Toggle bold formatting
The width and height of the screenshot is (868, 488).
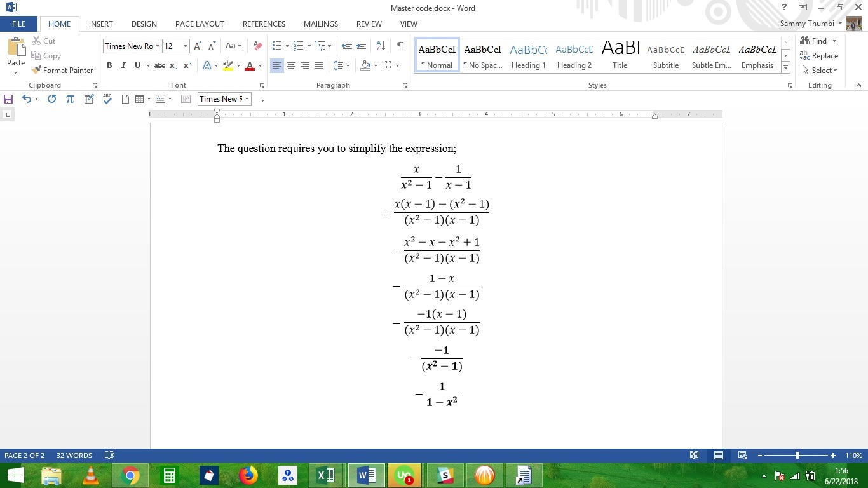click(x=109, y=65)
